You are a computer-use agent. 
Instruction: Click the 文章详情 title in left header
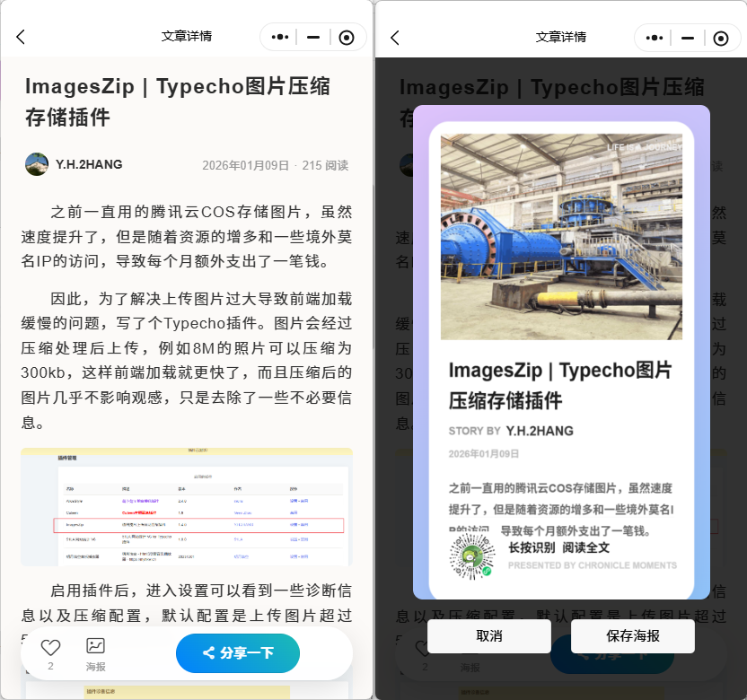pyautogui.click(x=187, y=37)
